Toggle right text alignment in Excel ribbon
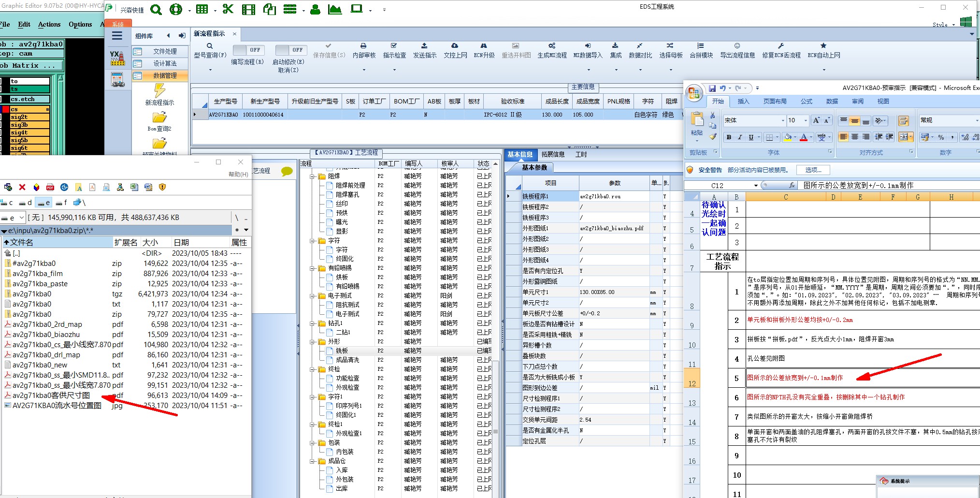The height and width of the screenshot is (498, 980). coord(865,137)
